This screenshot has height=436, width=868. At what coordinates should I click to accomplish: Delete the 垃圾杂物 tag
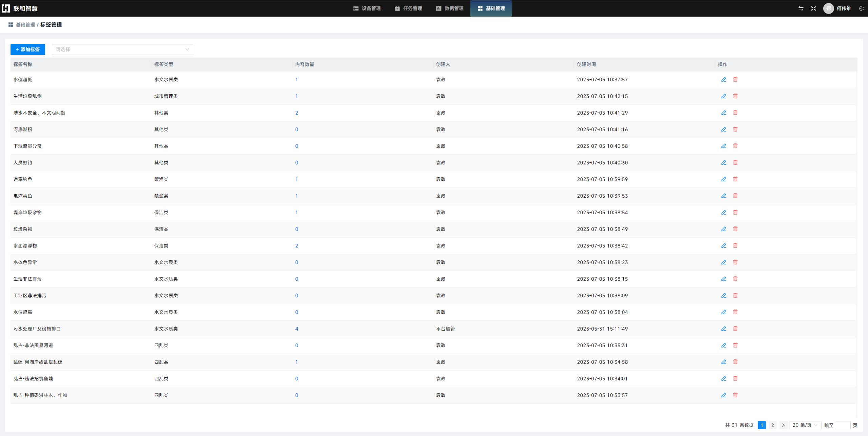coord(735,229)
